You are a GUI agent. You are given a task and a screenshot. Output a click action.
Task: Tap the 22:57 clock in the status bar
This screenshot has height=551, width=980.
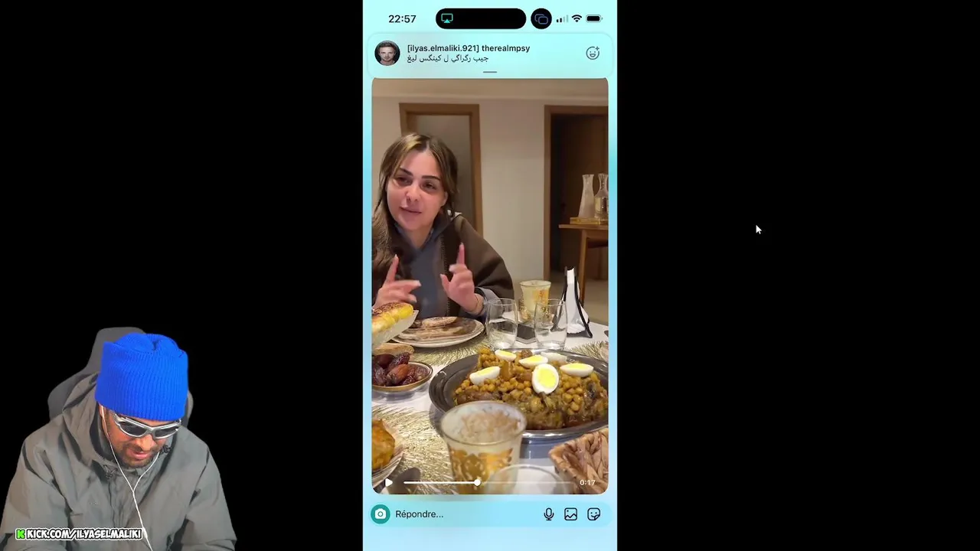[402, 19]
